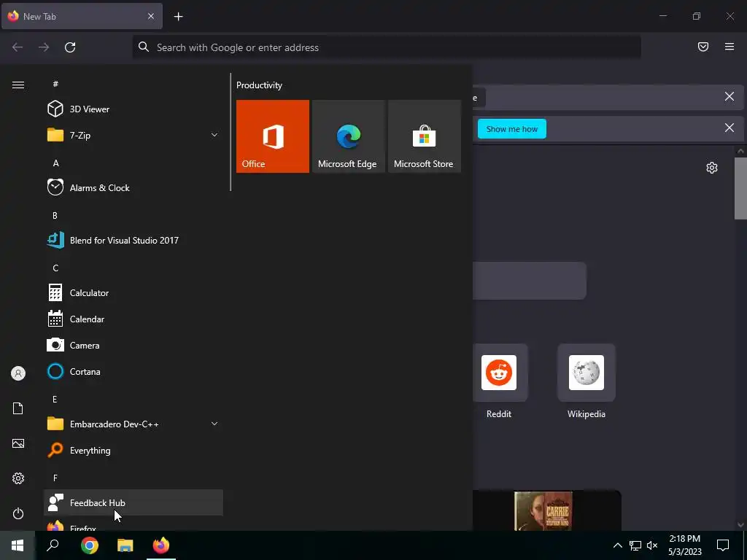This screenshot has height=560, width=747.
Task: Dismiss the top Firefox notification banner
Action: click(729, 97)
